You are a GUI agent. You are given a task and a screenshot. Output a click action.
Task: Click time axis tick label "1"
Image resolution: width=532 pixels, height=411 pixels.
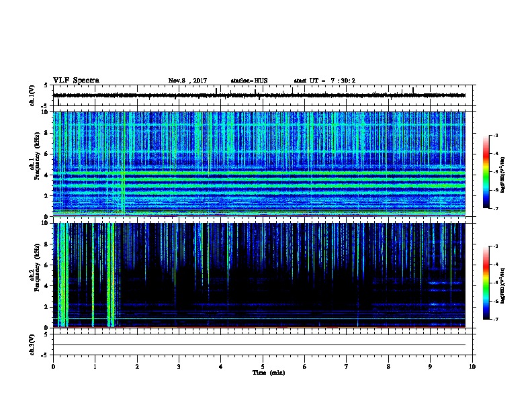[95, 367]
